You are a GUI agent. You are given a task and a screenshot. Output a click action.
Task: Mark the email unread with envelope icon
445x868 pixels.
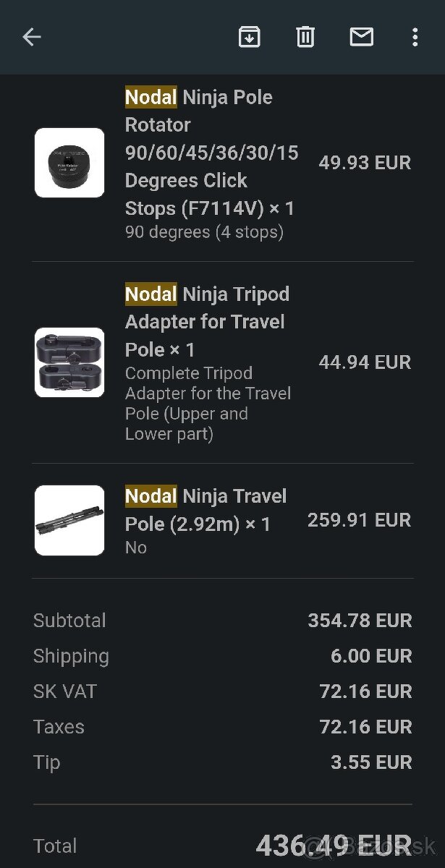click(x=362, y=36)
